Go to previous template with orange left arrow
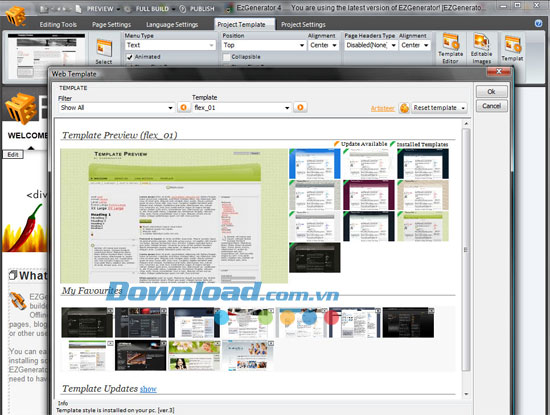The height and width of the screenshot is (415, 550). (183, 107)
